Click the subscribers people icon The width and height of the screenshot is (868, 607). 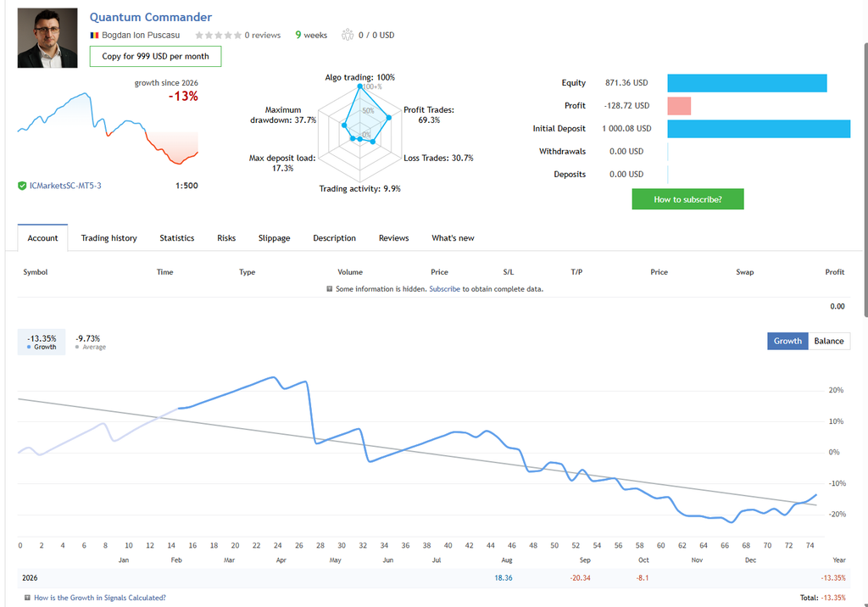coord(347,35)
